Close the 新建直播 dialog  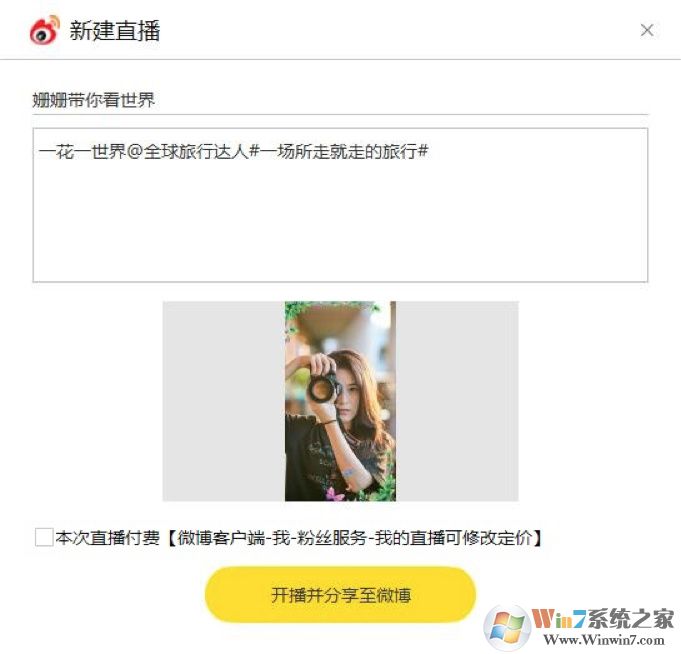click(x=647, y=30)
